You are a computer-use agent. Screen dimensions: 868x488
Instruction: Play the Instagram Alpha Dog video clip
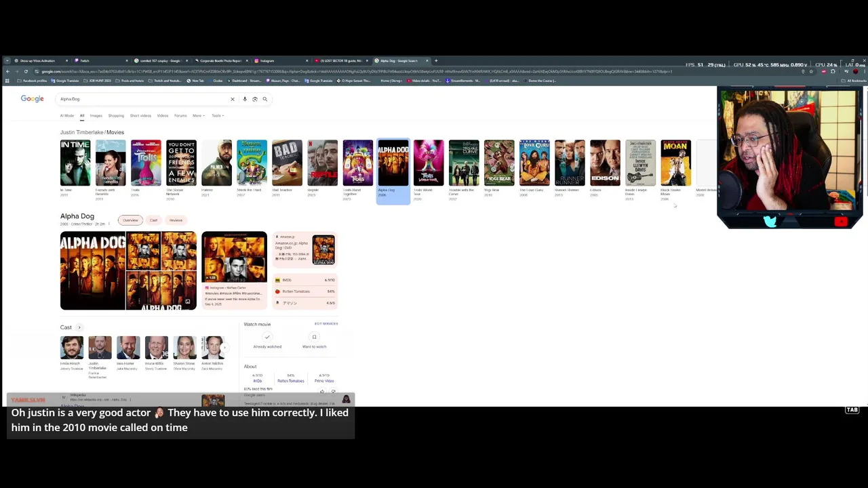(234, 258)
